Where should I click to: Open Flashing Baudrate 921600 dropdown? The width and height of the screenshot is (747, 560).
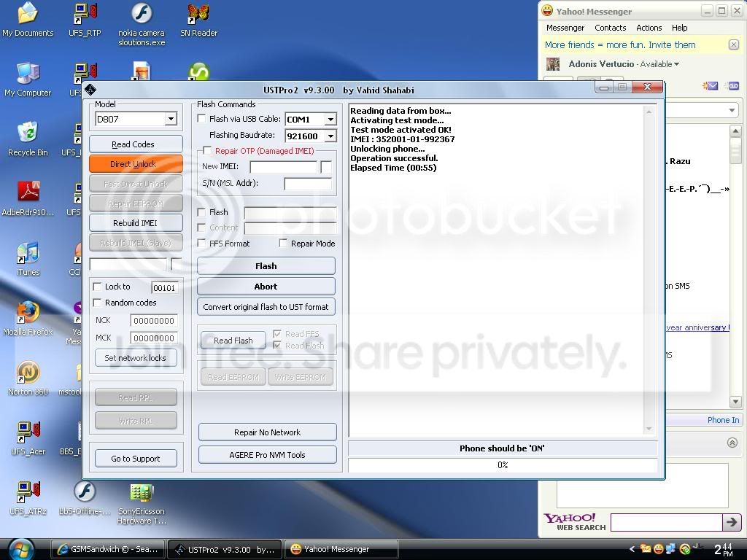[330, 136]
